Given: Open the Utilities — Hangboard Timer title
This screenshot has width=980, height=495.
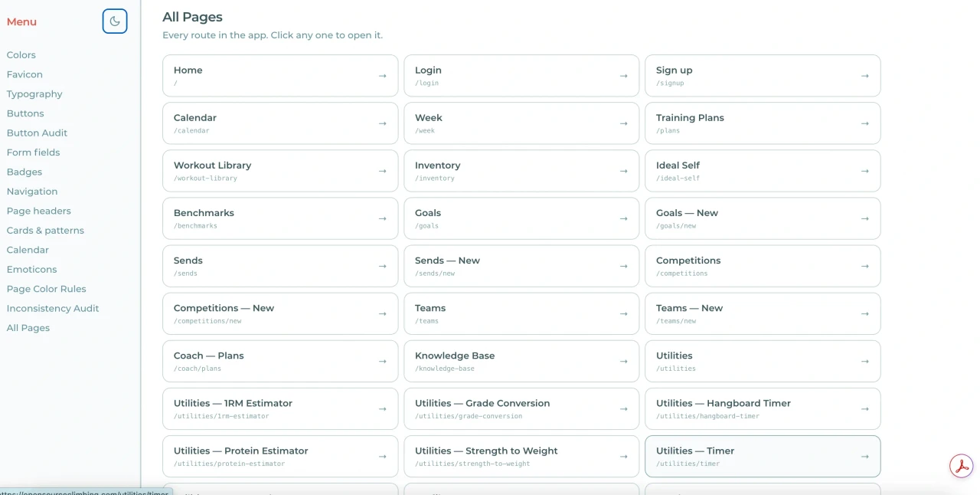Looking at the screenshot, I should point(724,403).
